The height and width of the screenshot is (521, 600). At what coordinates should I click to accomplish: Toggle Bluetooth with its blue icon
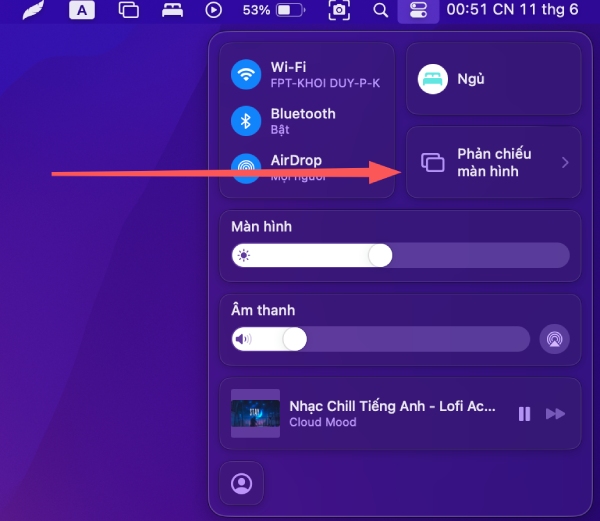[246, 121]
